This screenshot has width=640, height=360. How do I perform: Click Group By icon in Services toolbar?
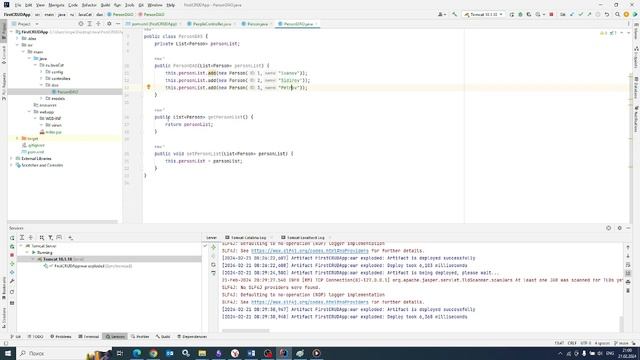tap(42, 238)
